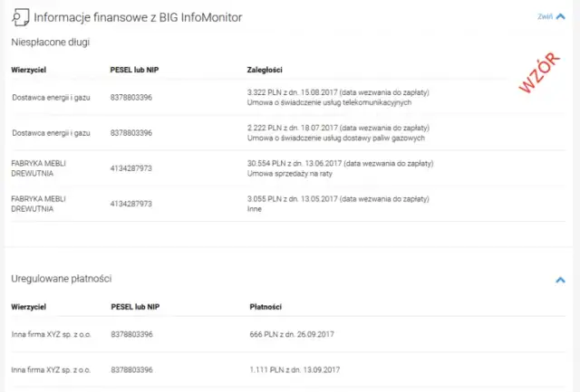Click the Niespłacone długi section heading

51,42
